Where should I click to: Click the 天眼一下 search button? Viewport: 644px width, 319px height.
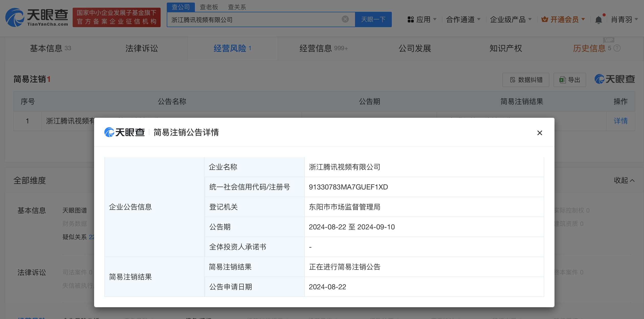(373, 19)
